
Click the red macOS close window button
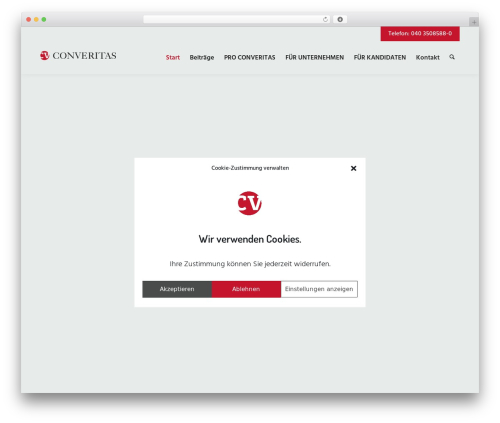tap(29, 20)
